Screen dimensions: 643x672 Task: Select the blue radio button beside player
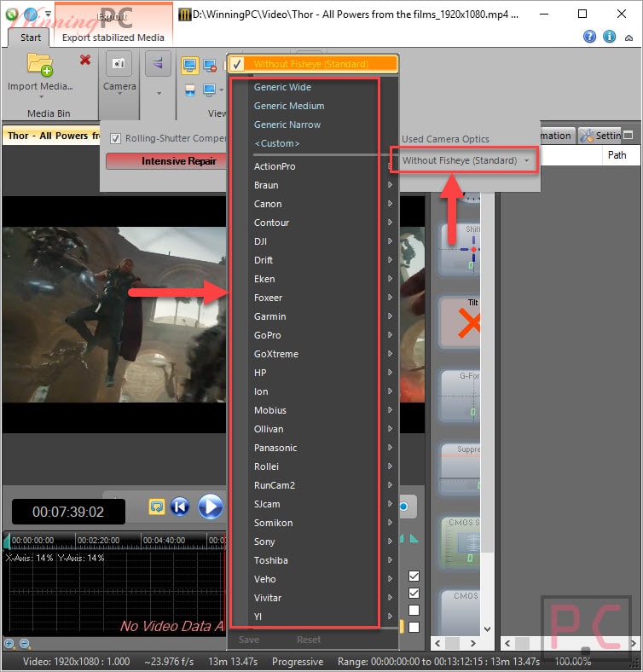click(x=404, y=507)
